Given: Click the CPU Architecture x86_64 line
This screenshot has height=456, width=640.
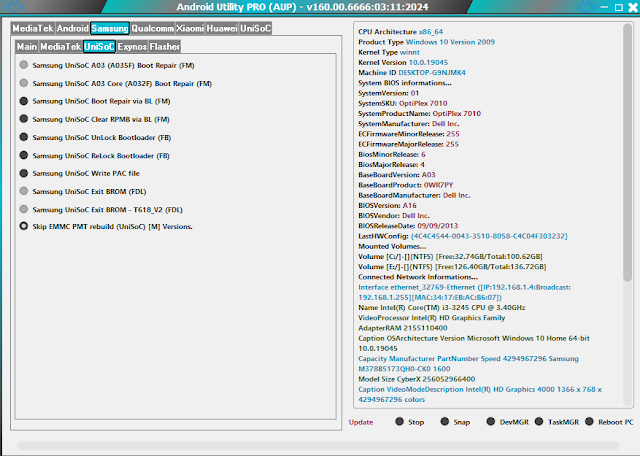Looking at the screenshot, I should (x=400, y=32).
